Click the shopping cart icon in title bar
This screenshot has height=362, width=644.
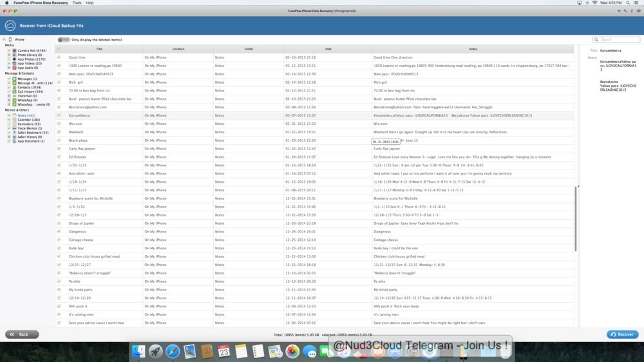[619, 11]
